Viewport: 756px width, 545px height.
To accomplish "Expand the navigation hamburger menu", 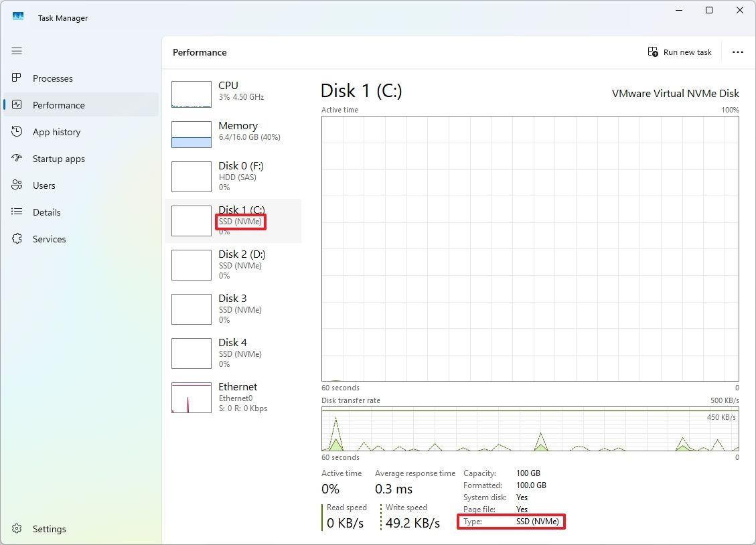I will (17, 51).
